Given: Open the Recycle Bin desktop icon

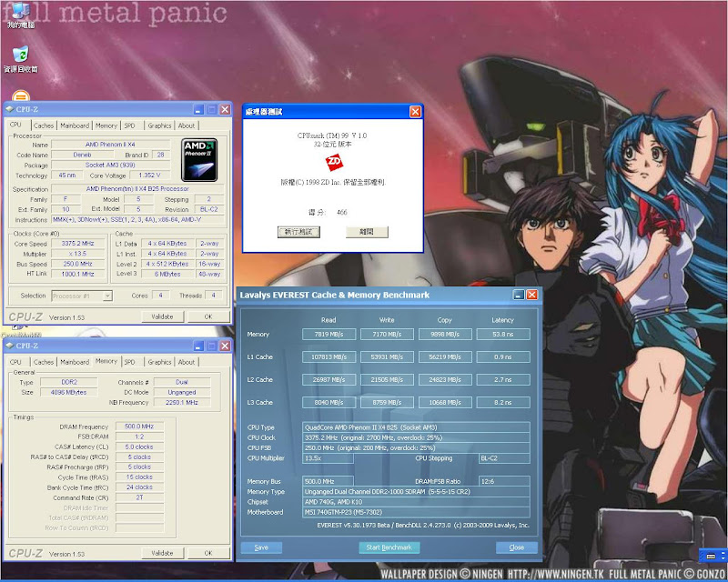Looking at the screenshot, I should (x=20, y=59).
